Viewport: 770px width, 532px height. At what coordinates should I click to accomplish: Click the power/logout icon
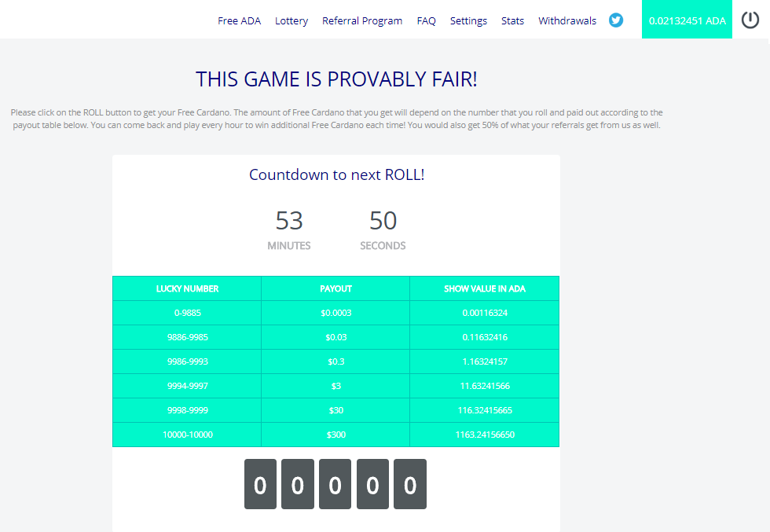tap(750, 19)
